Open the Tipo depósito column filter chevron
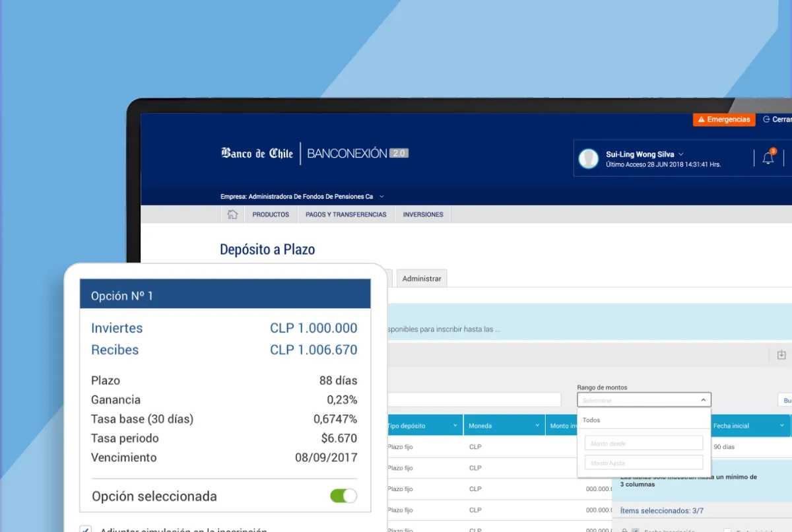Screen dimensions: 792x532 455,426
